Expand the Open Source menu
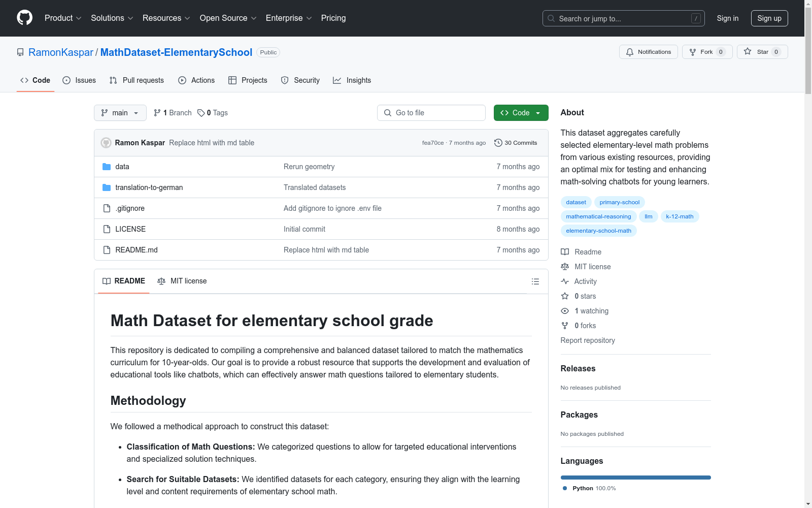 click(228, 18)
